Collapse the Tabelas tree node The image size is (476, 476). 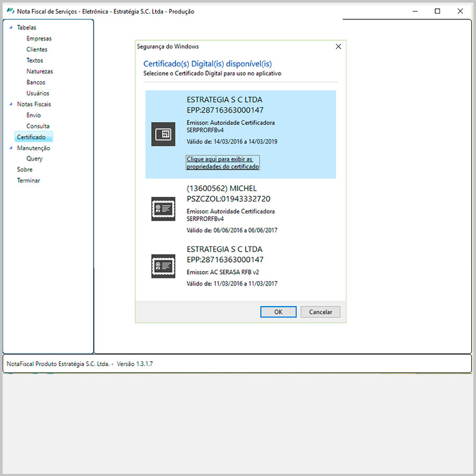(11, 28)
